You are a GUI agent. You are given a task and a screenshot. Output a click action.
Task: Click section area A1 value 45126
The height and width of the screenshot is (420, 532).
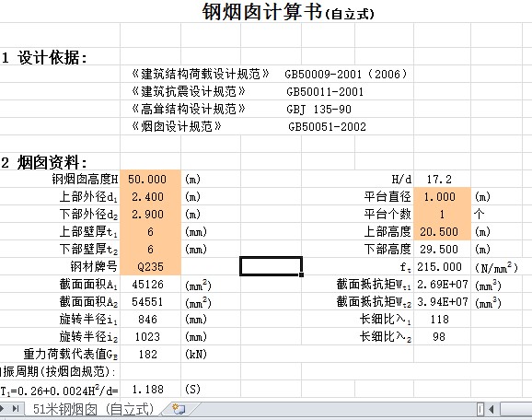tap(147, 285)
